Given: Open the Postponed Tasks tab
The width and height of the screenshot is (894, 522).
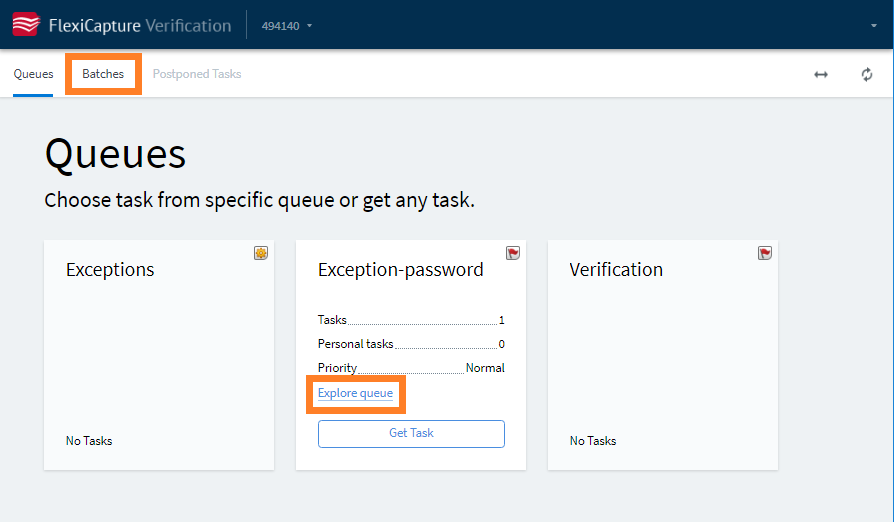Looking at the screenshot, I should 197,74.
